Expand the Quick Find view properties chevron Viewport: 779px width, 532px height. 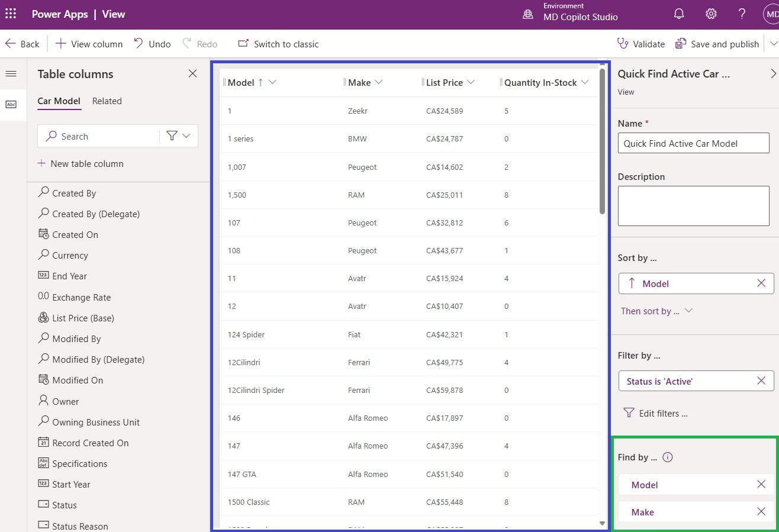point(773,73)
